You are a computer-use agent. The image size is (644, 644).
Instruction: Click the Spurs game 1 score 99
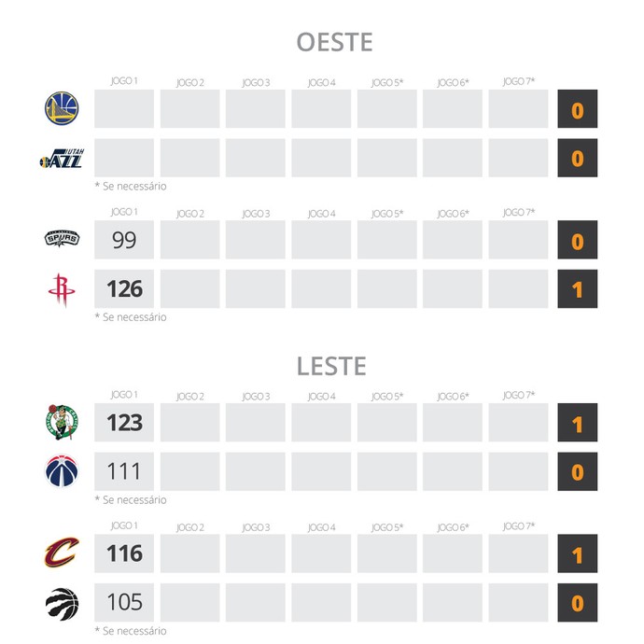point(124,240)
